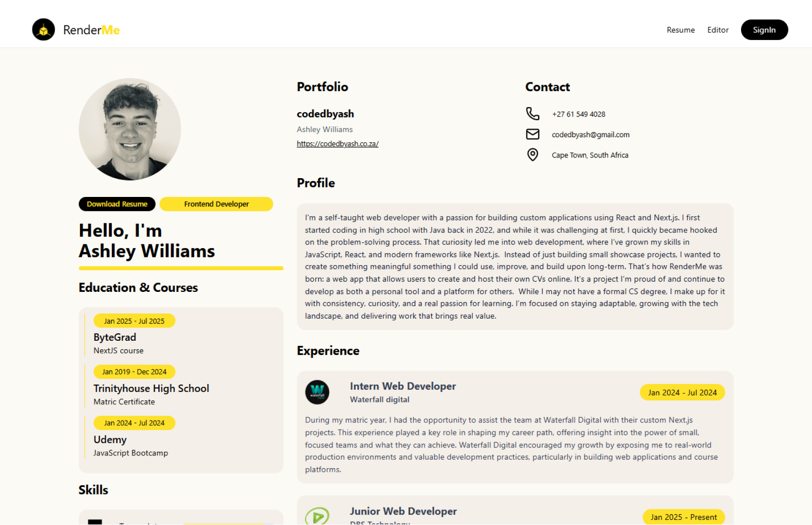The height and width of the screenshot is (525, 812).
Task: Click the +27 61 549 4028 phone number
Action: click(578, 114)
